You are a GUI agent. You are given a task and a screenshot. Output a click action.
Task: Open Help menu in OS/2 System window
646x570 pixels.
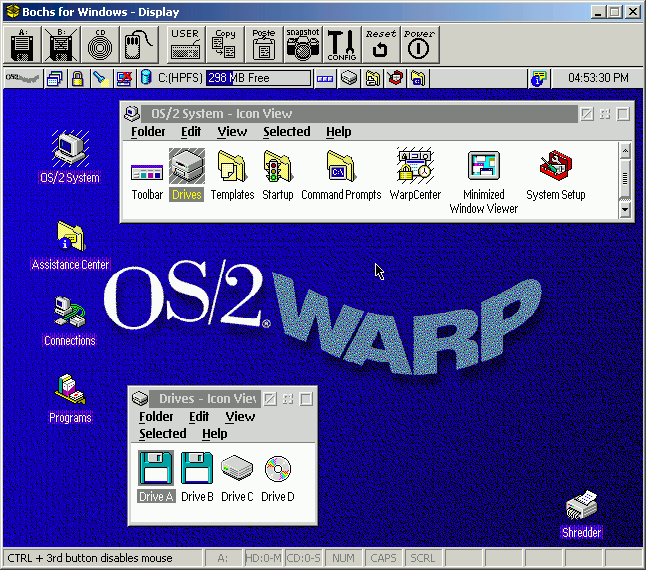coord(339,132)
